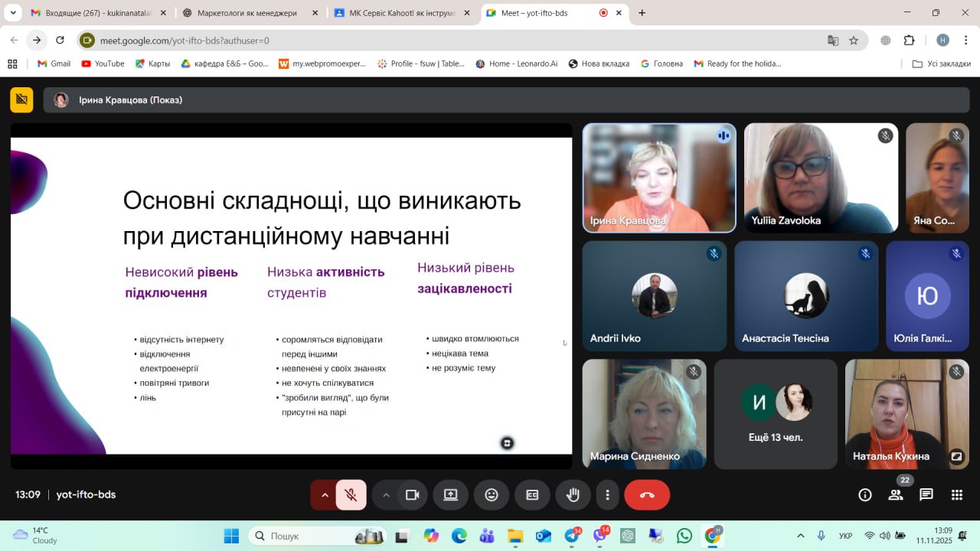
Task: Raise your hand in the meeting
Action: [x=573, y=495]
